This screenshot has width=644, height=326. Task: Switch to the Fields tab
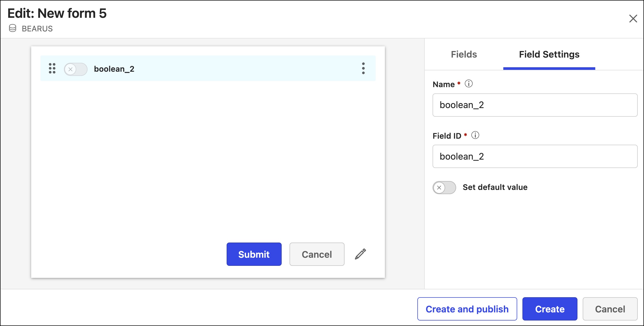coord(463,54)
